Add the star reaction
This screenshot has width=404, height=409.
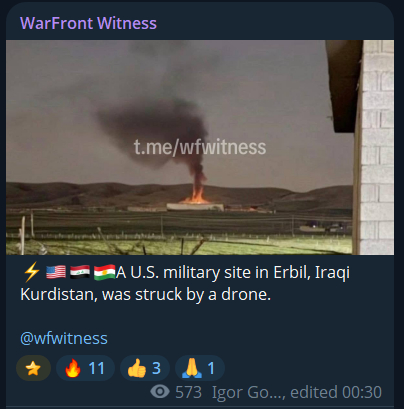point(33,368)
